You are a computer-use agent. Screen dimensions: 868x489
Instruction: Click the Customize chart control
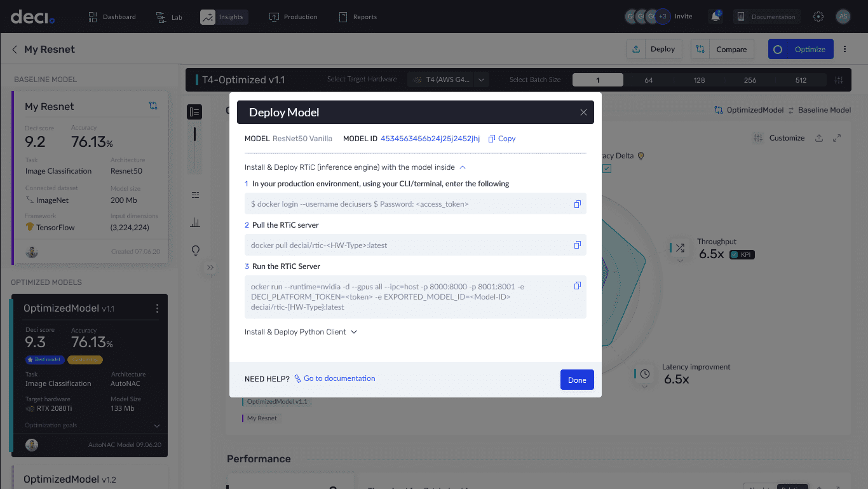point(779,138)
